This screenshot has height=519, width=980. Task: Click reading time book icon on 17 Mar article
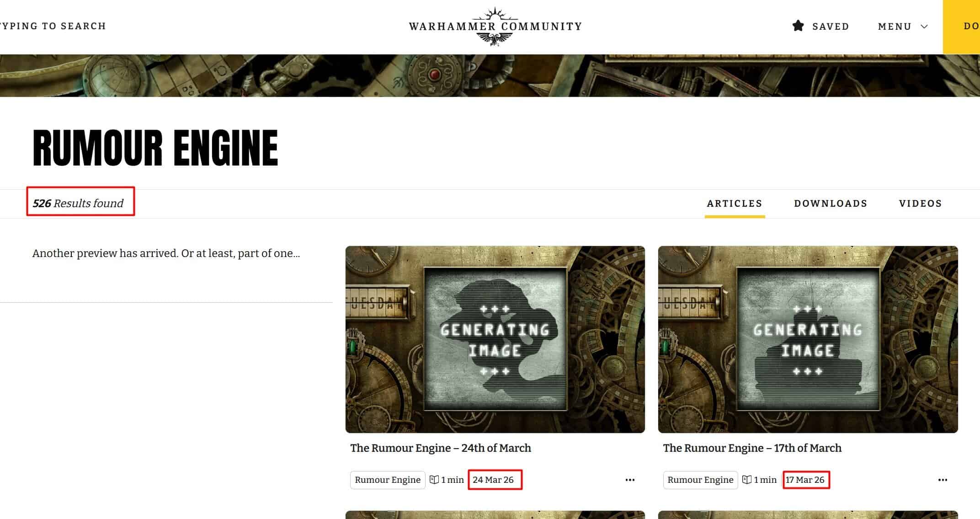pyautogui.click(x=747, y=480)
